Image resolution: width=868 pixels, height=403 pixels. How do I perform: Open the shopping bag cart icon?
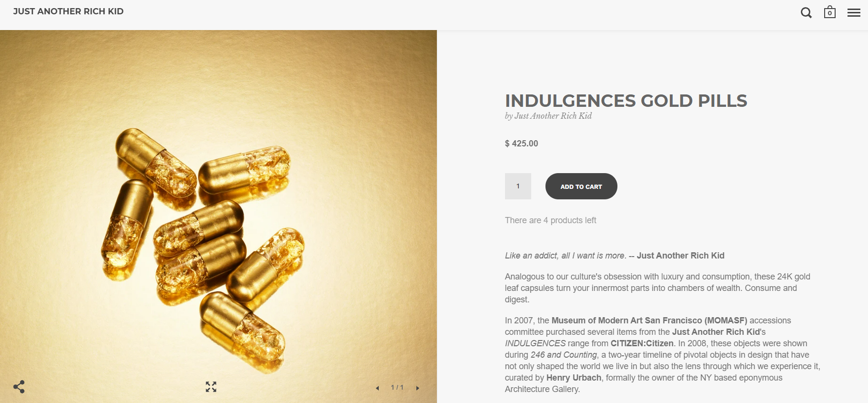tap(830, 12)
